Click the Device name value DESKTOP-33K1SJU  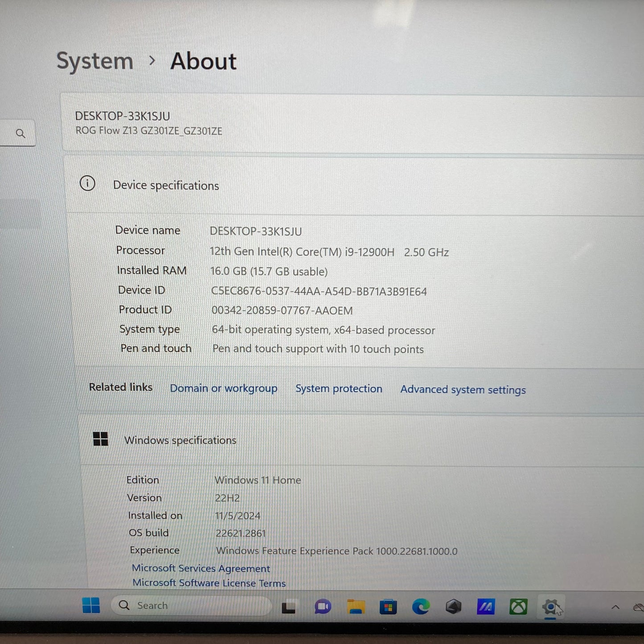256,231
